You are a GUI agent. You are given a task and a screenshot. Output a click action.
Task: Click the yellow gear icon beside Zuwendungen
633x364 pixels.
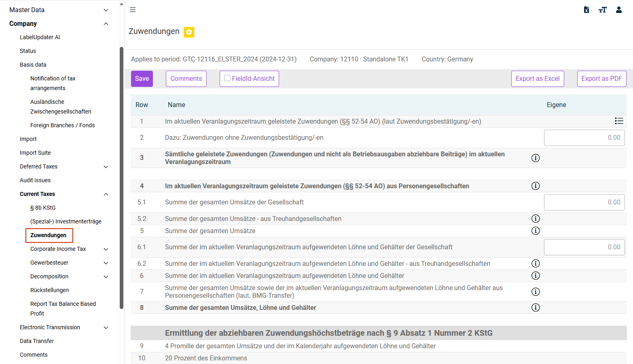click(x=189, y=32)
